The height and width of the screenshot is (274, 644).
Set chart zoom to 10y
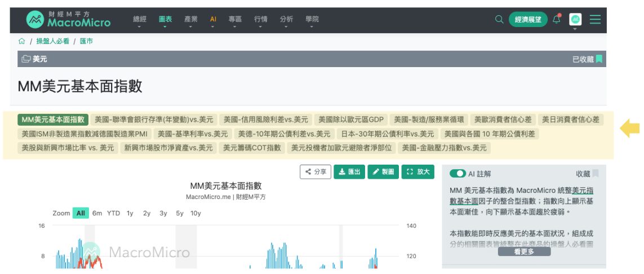click(x=196, y=213)
